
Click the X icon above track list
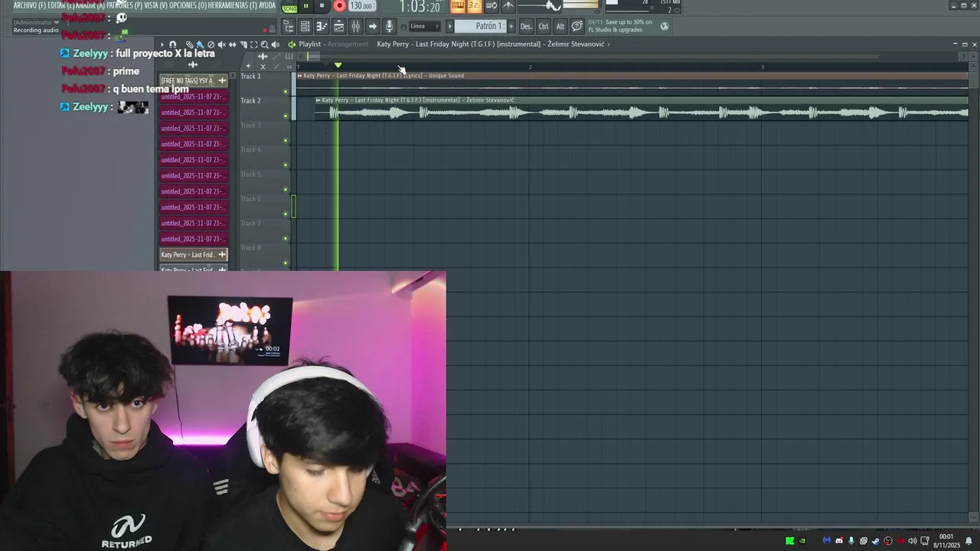click(263, 67)
